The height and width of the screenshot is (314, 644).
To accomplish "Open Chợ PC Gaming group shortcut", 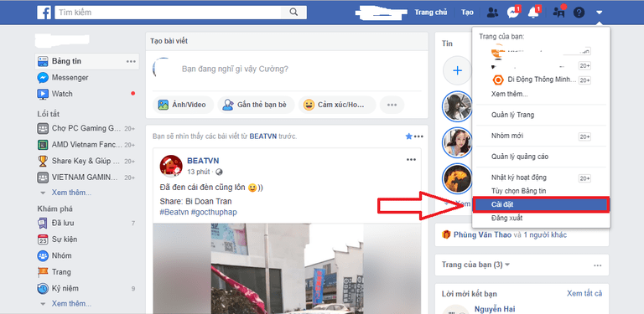I will 86,128.
